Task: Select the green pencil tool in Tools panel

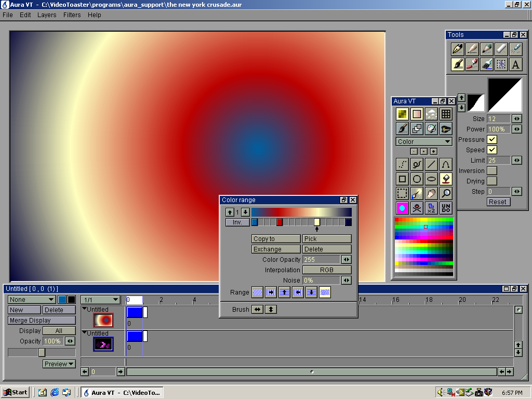Action: click(x=487, y=49)
